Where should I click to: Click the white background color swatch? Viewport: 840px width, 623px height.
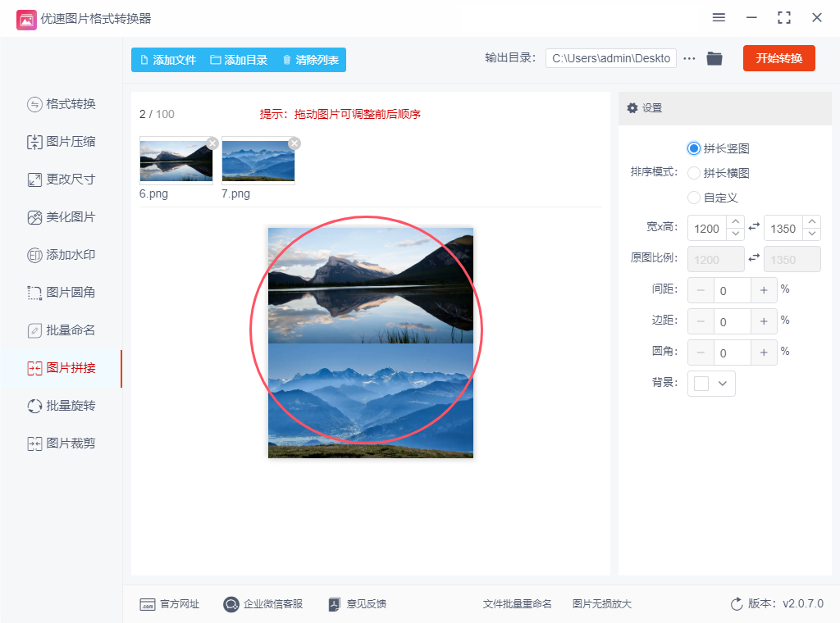click(701, 383)
